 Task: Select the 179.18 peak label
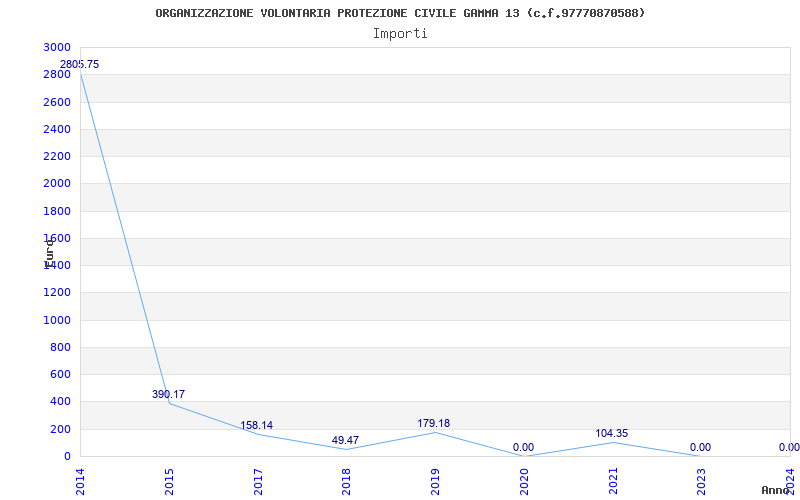433,423
